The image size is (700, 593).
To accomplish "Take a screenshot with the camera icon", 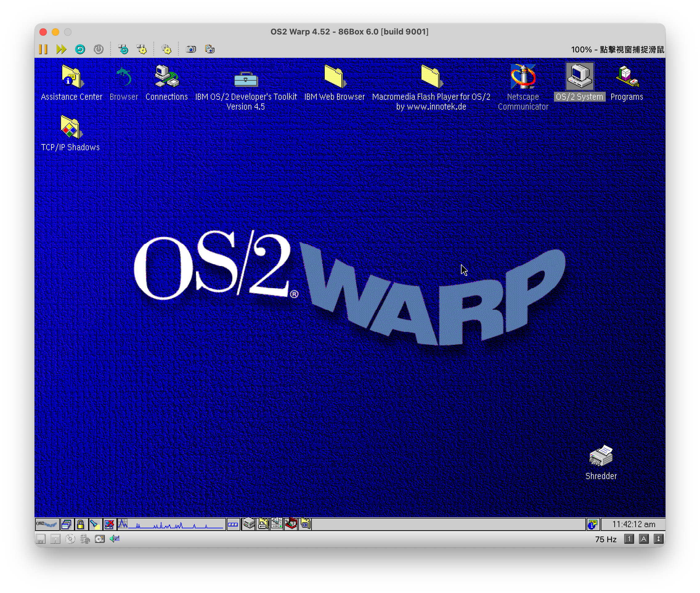I will tap(191, 49).
